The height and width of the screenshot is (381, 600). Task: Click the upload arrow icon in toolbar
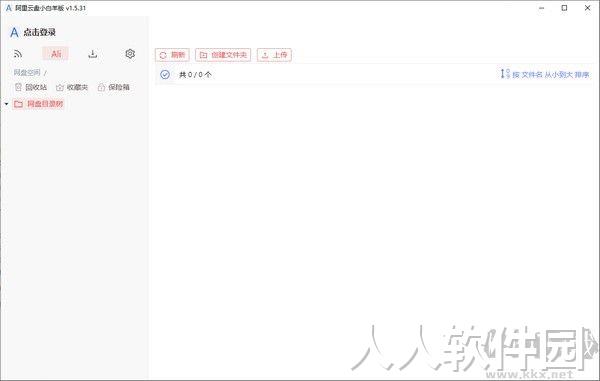[265, 55]
